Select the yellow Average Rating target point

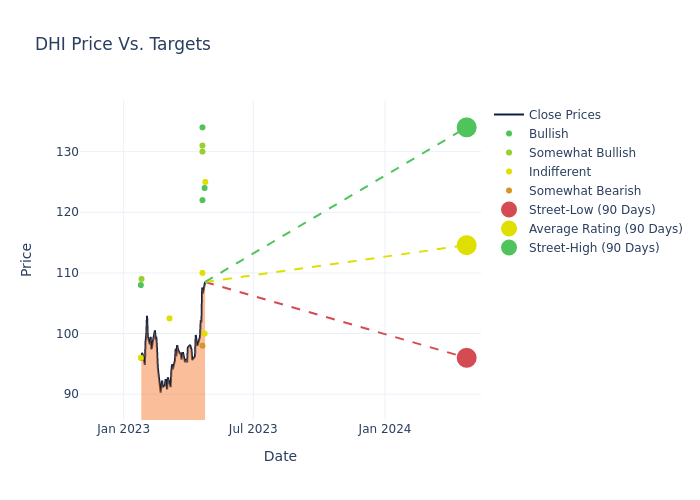[x=466, y=245]
